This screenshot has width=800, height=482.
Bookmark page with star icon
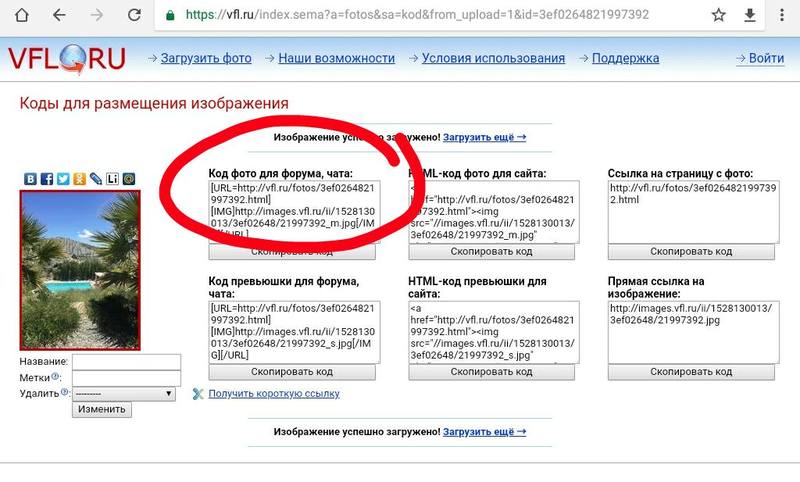[719, 16]
